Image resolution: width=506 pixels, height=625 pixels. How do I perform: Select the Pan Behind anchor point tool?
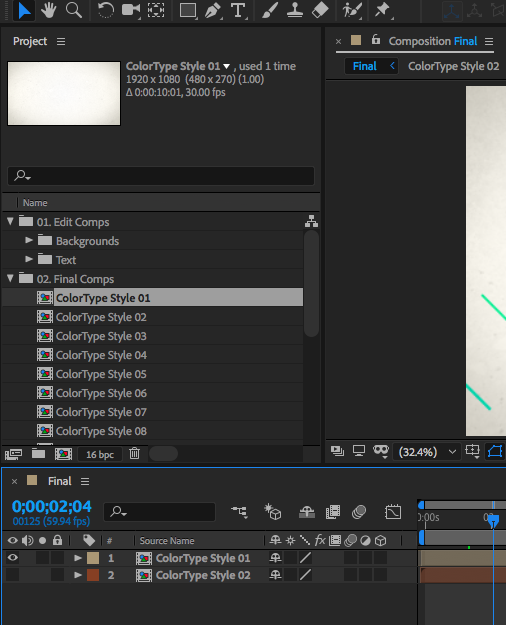[x=156, y=10]
